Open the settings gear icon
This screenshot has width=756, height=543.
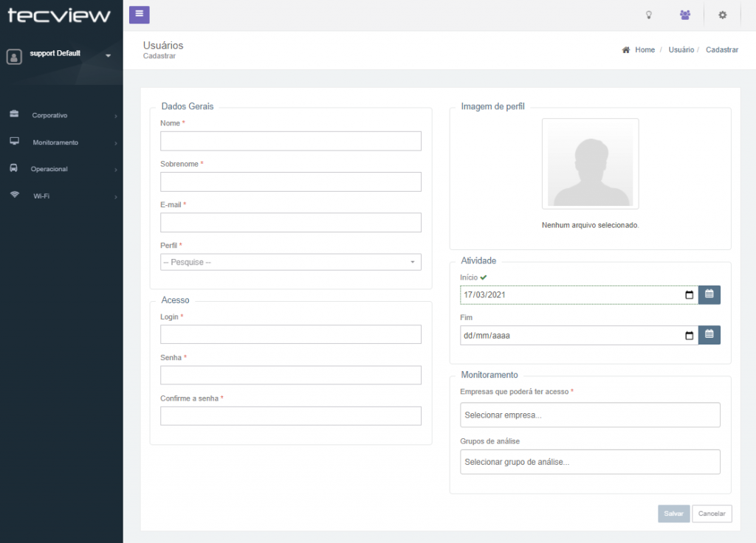coord(723,15)
